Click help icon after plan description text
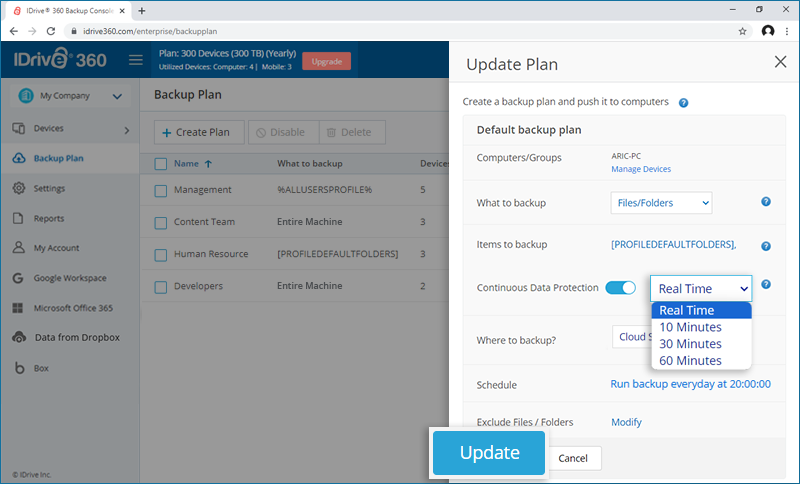 point(683,103)
